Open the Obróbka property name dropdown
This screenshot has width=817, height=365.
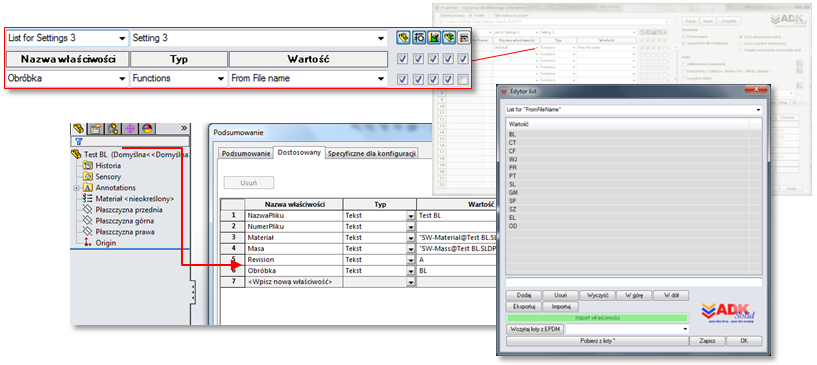click(122, 79)
